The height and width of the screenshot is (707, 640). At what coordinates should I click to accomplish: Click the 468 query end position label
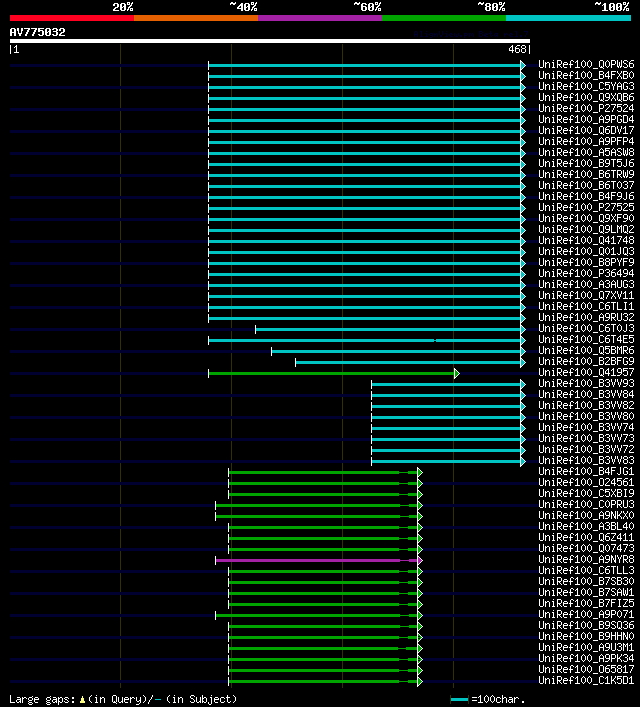[x=517, y=49]
